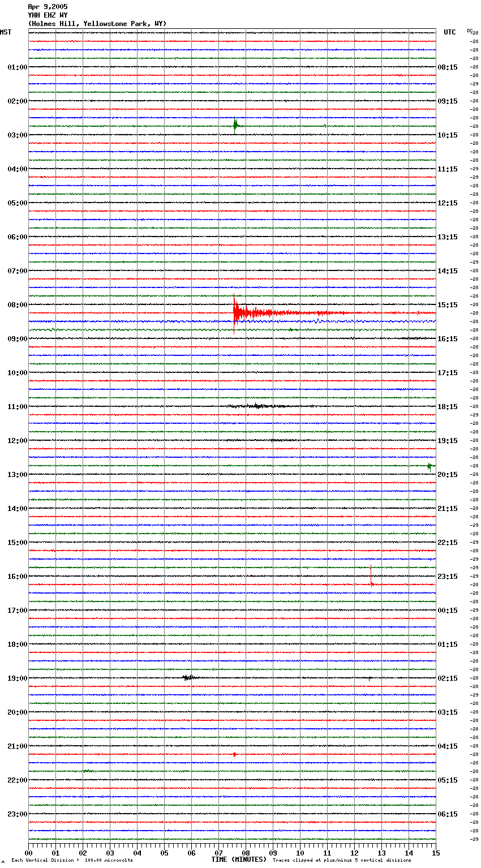The height and width of the screenshot is (868, 481).
Task: Click the small red event below 21:00 trace
Action: [x=234, y=754]
